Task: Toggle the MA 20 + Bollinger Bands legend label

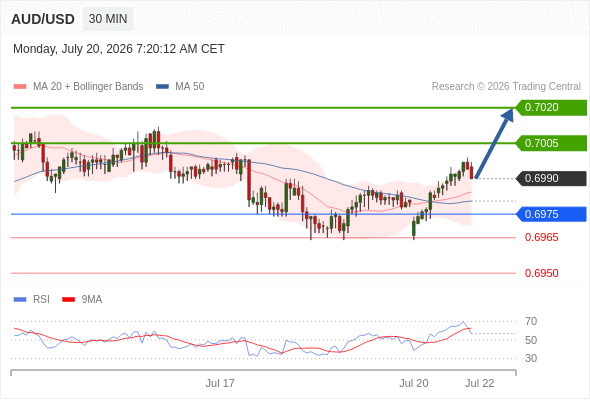Action: [x=88, y=87]
